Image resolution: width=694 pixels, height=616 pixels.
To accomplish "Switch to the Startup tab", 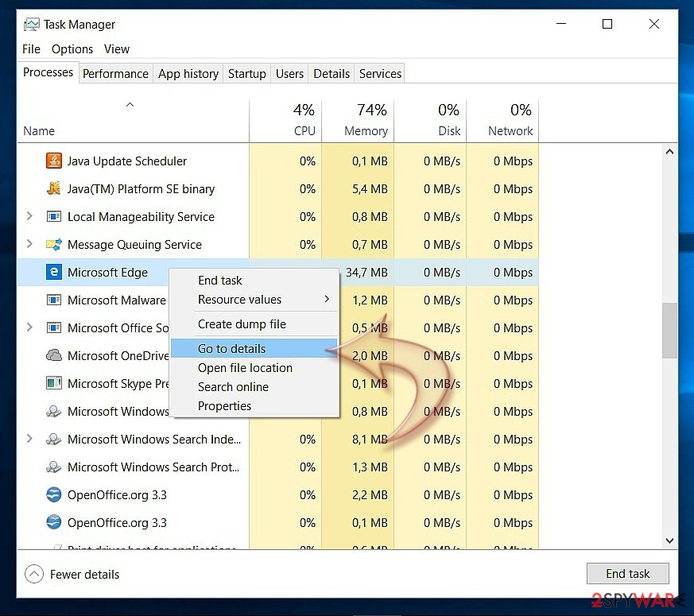I will point(246,73).
